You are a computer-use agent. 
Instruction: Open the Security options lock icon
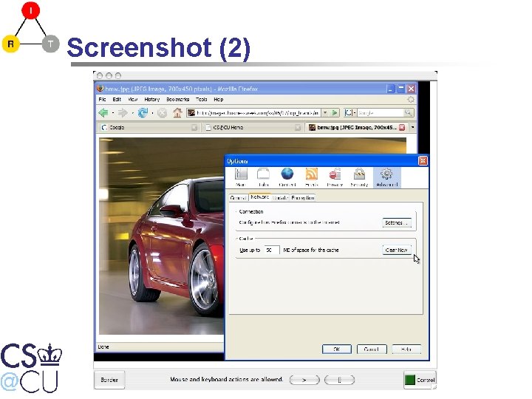coord(359,177)
